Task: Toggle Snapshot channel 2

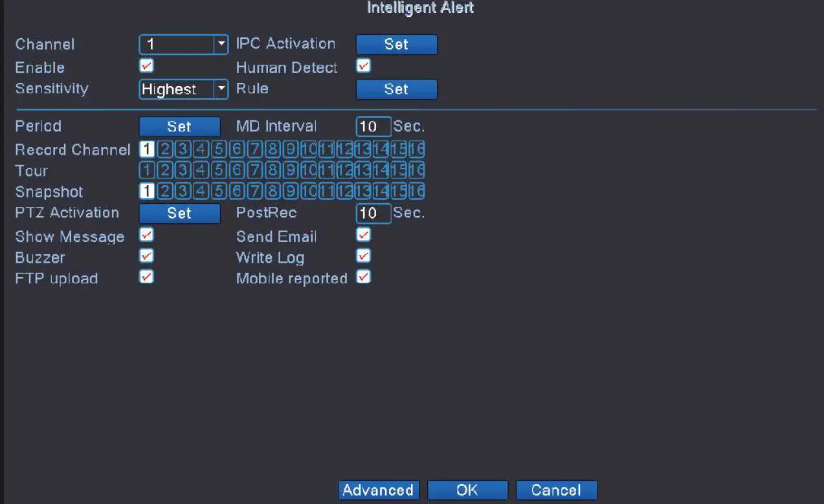Action: 165,192
